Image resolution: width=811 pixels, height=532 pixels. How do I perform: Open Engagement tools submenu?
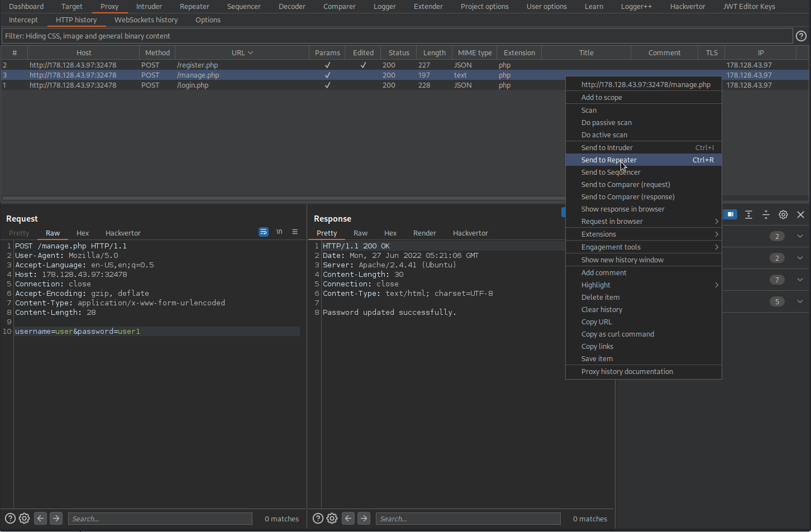coord(643,247)
